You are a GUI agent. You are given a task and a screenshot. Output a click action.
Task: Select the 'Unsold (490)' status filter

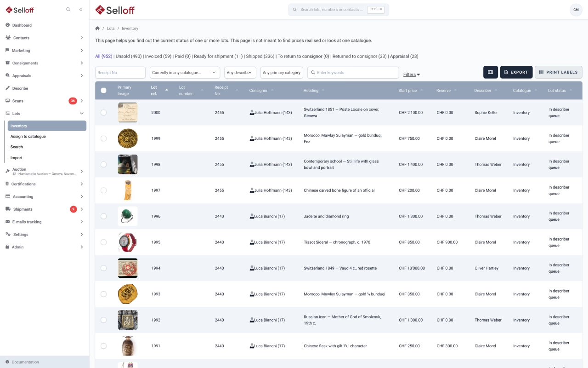click(129, 56)
